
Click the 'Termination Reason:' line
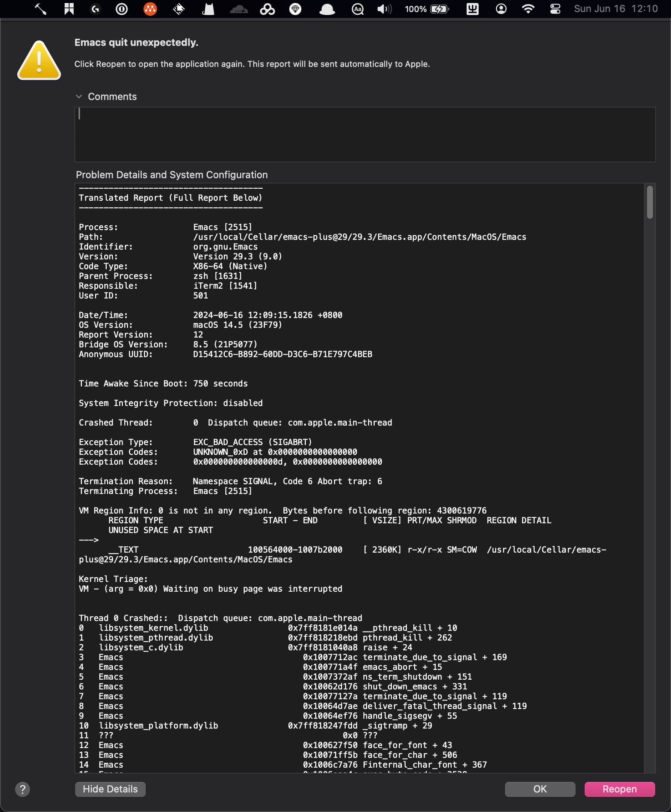230,482
